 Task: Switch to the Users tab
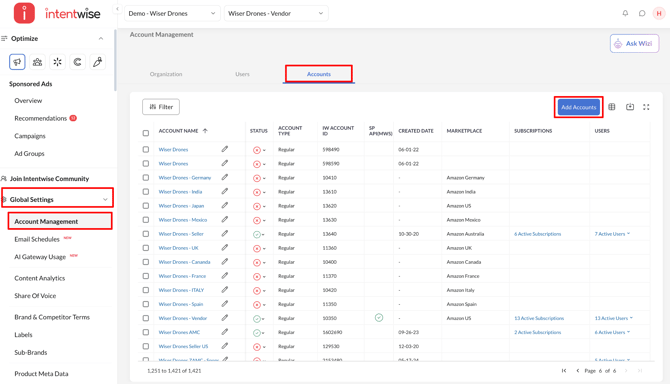242,74
